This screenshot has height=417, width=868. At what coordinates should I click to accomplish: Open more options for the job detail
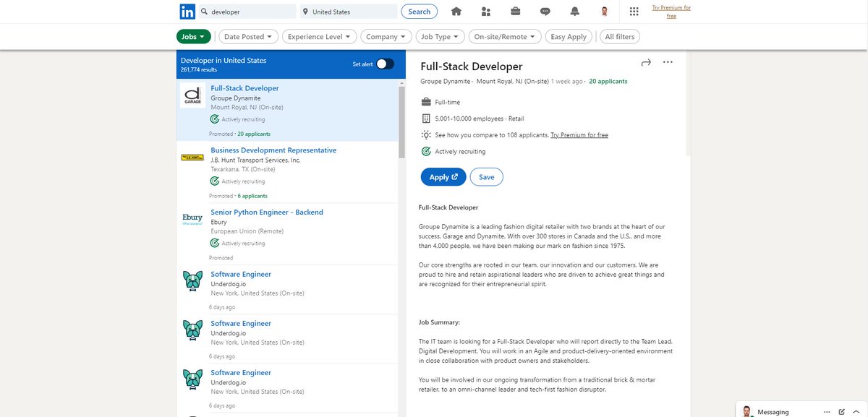point(668,62)
